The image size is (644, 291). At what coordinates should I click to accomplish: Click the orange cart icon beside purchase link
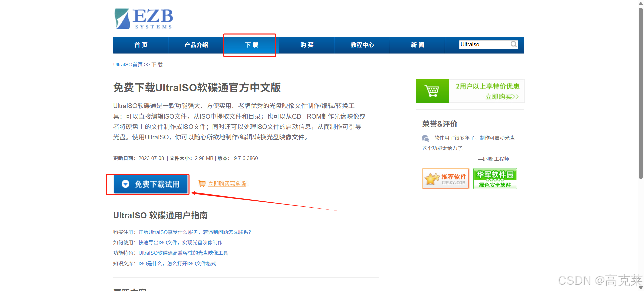(x=202, y=184)
